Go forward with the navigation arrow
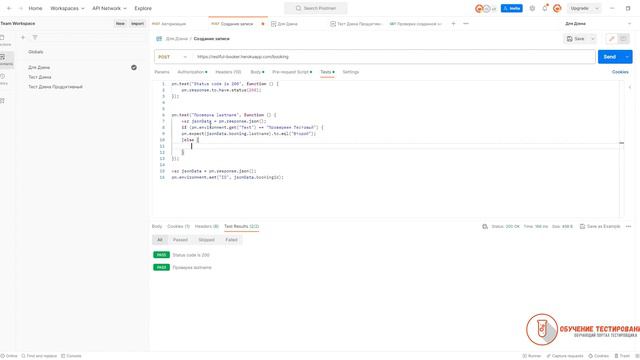 coord(21,8)
